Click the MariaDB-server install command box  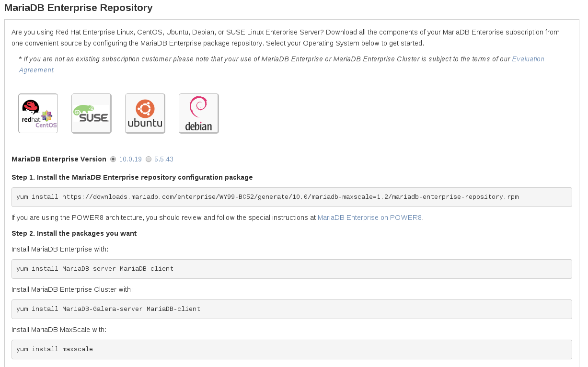(x=291, y=269)
